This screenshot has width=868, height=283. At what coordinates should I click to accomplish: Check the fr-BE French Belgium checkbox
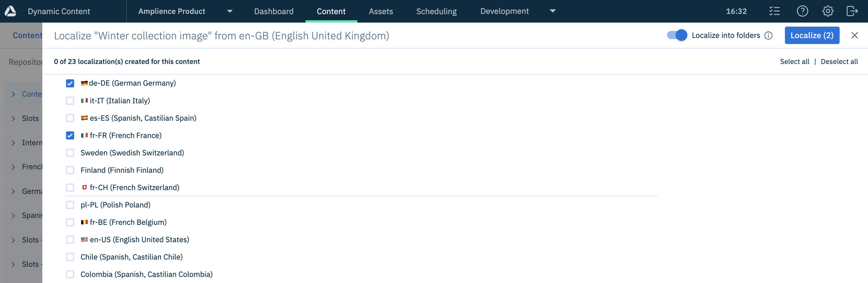tap(70, 222)
